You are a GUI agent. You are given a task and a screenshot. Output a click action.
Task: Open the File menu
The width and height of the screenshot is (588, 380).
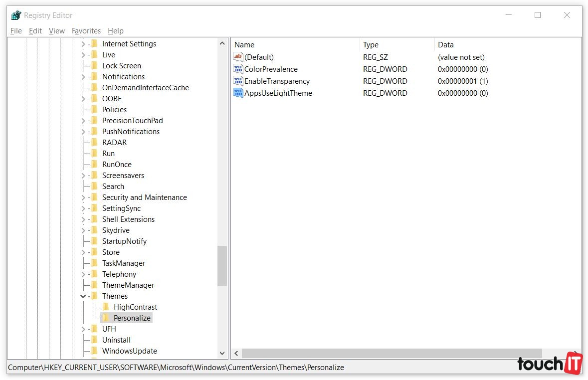pyautogui.click(x=16, y=31)
